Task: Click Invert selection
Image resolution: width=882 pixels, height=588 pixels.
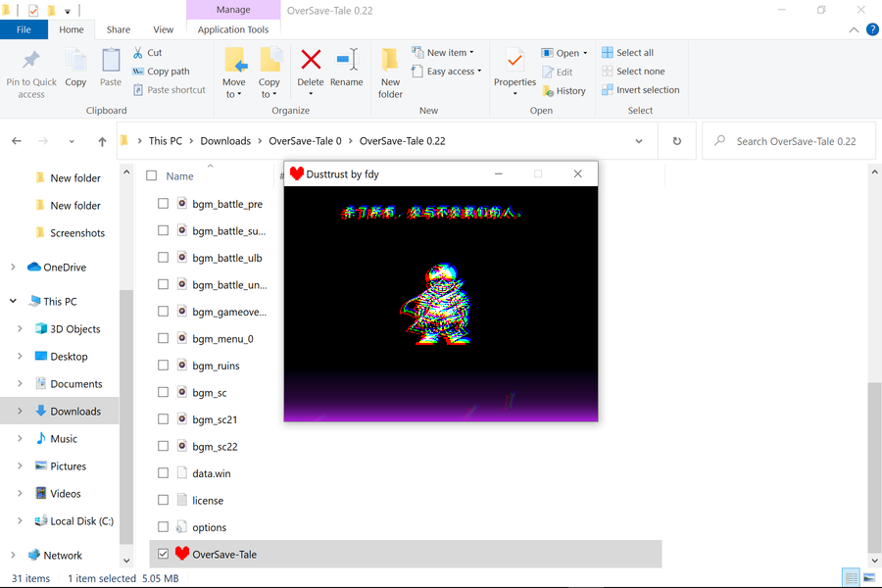Action: click(x=641, y=90)
